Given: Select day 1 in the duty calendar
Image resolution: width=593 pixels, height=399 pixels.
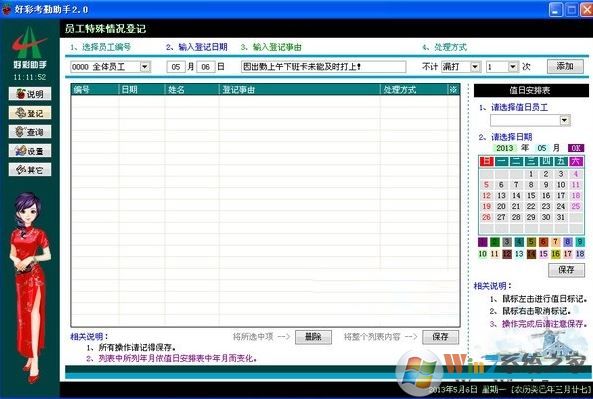Looking at the screenshot, I should coord(531,174).
